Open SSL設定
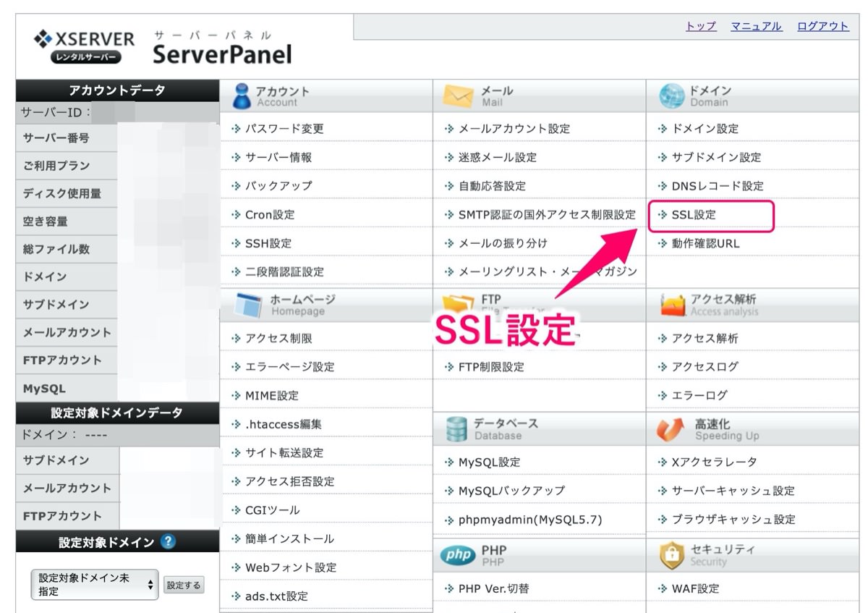The height and width of the screenshot is (613, 868). (694, 215)
